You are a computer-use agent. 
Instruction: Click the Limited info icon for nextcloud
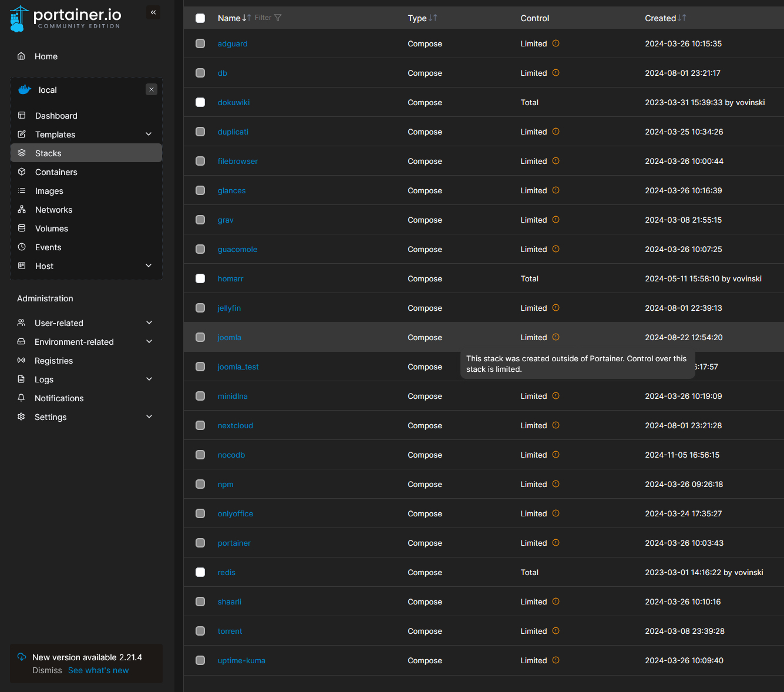pyautogui.click(x=556, y=425)
